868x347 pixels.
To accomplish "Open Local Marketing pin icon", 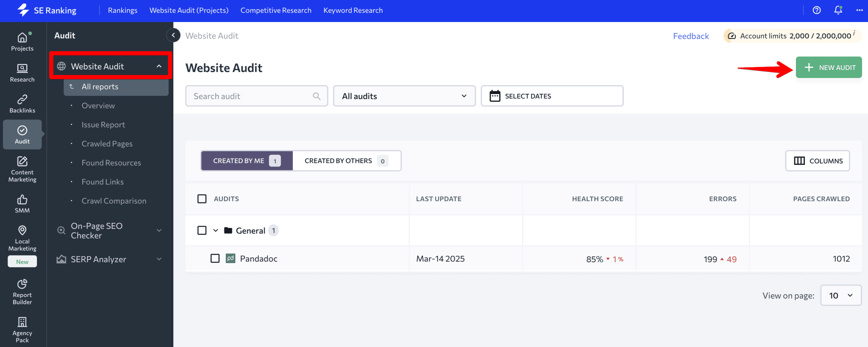I will [x=22, y=238].
